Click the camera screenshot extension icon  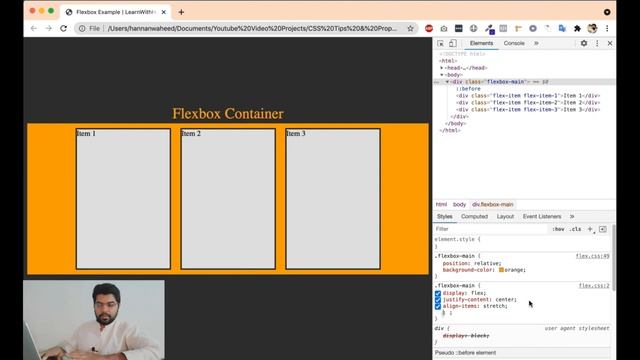444,29
